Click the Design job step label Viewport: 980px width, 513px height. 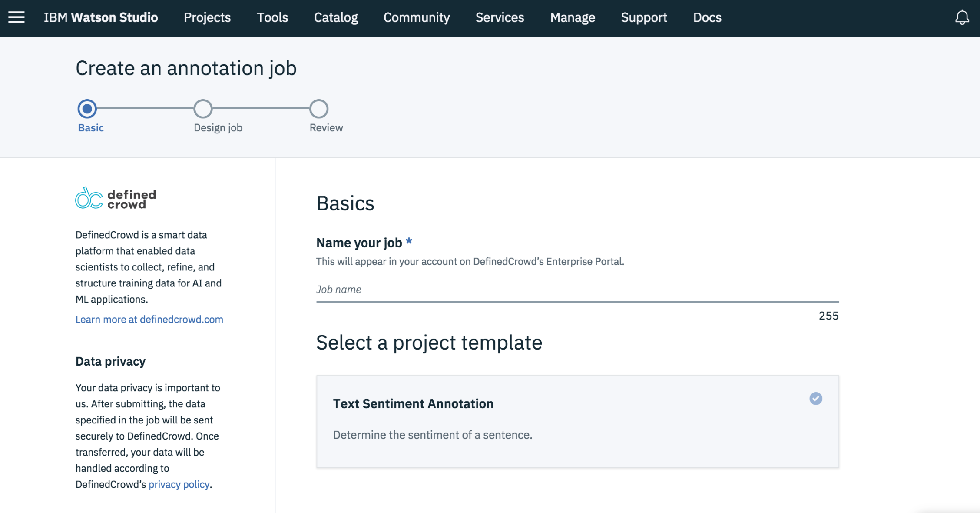[218, 128]
